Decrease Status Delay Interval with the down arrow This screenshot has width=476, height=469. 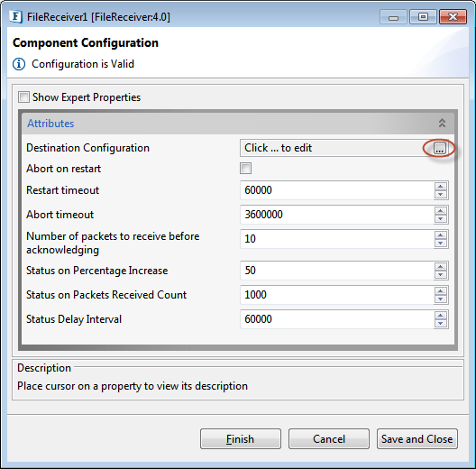click(441, 323)
